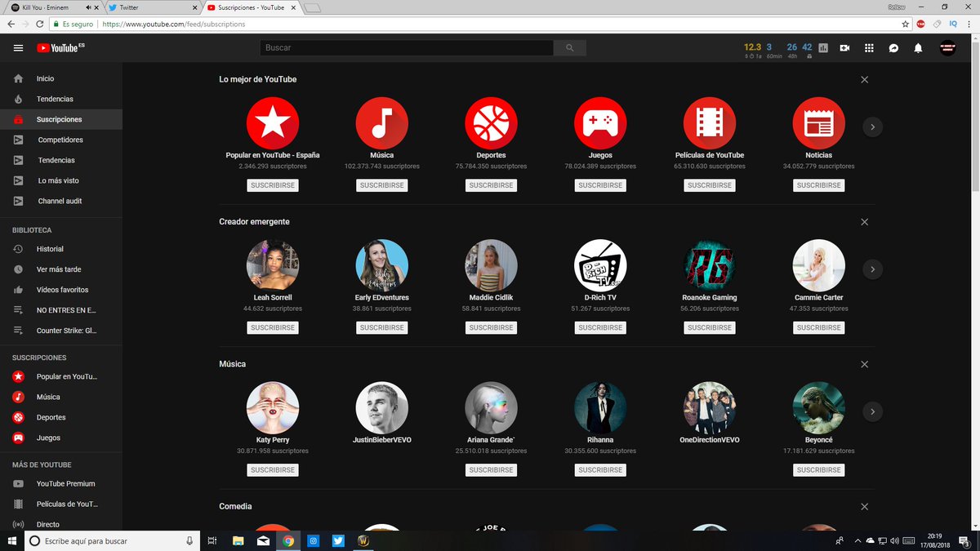Bookmark page with the star icon
The width and height of the screenshot is (980, 551).
[905, 24]
